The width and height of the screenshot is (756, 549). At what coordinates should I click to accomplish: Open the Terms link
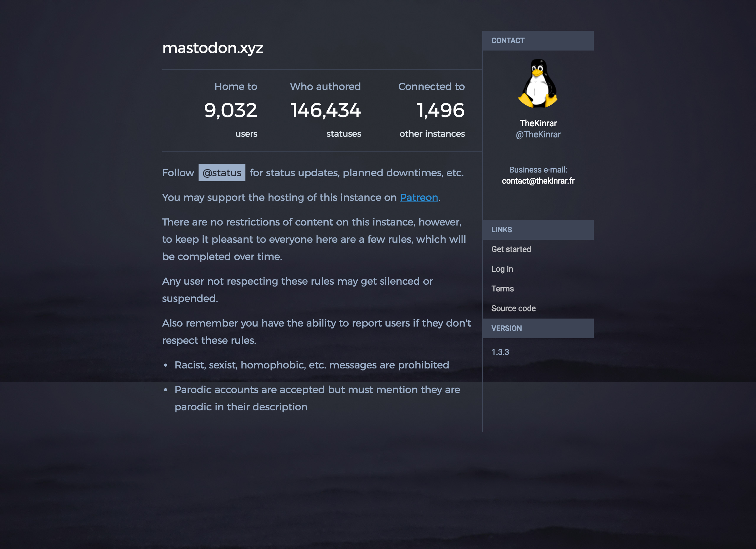coord(502,288)
